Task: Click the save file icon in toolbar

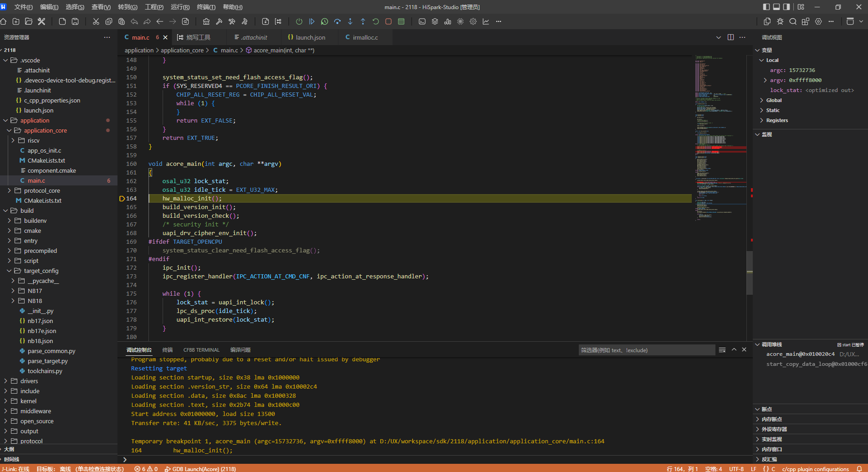Action: point(75,21)
